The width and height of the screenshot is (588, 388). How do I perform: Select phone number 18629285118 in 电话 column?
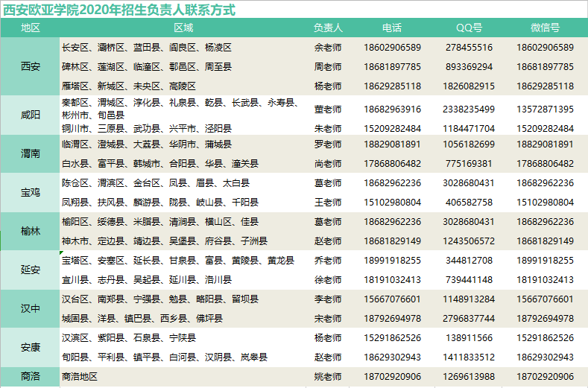pos(392,86)
